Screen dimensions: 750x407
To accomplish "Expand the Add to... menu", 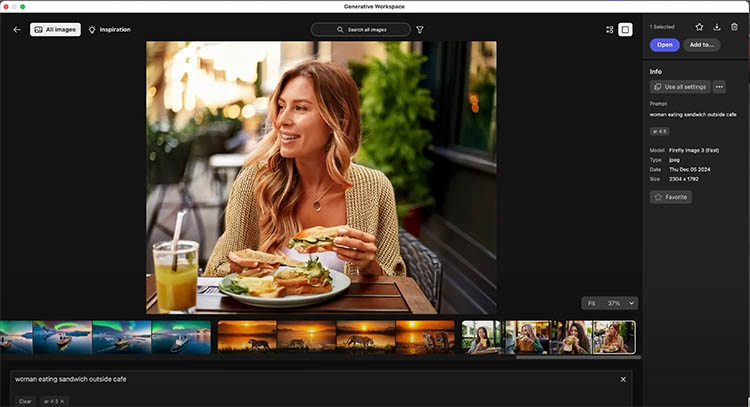I will click(x=701, y=45).
